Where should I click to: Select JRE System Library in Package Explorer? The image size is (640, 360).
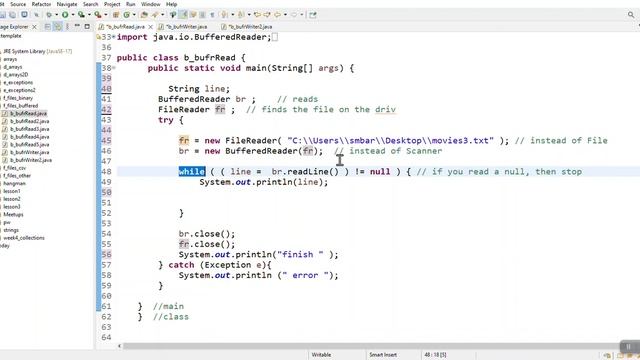click(37, 51)
